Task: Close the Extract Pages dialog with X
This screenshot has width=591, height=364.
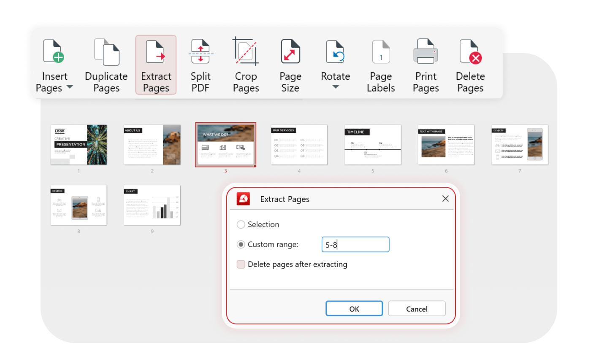Action: pos(445,199)
